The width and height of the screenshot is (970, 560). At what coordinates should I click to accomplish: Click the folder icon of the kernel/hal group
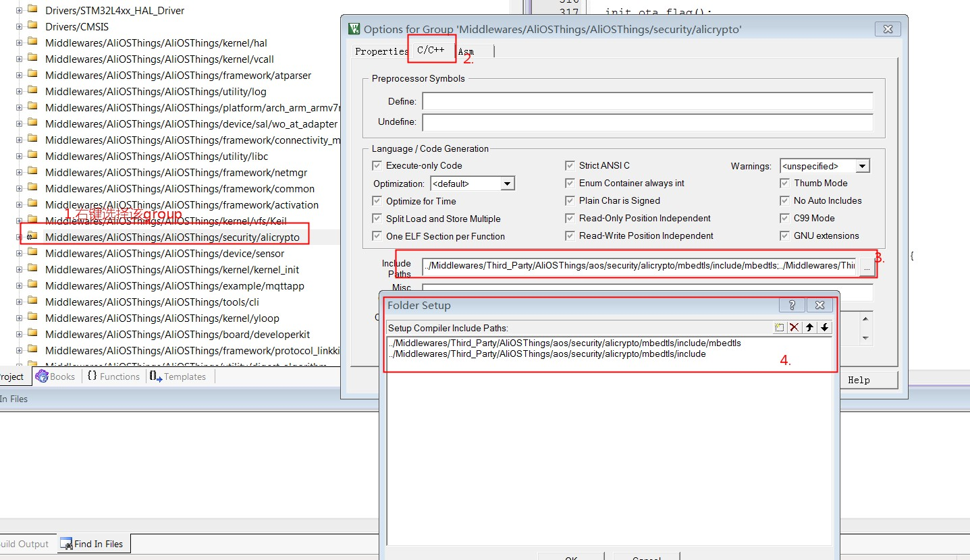click(x=32, y=43)
